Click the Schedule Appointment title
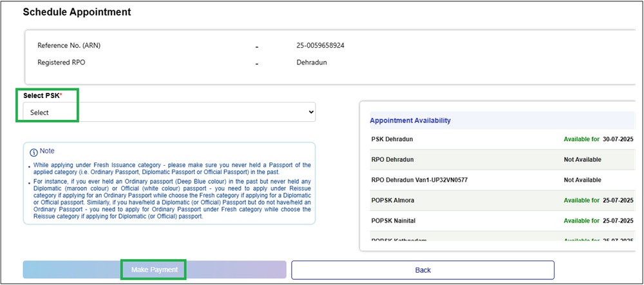Image resolution: width=644 pixels, height=285 pixels. [77, 12]
